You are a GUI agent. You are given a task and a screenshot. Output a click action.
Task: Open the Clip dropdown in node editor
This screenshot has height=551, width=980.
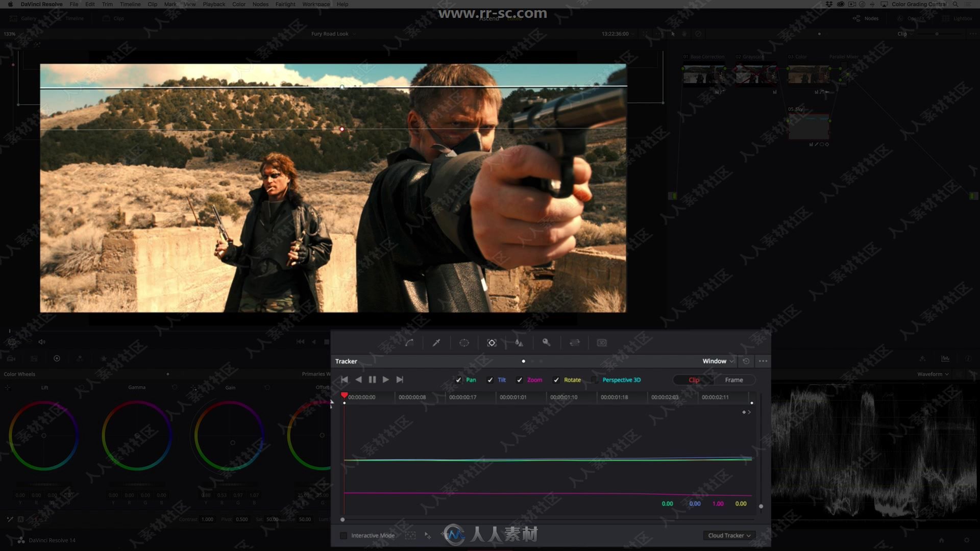tap(905, 34)
